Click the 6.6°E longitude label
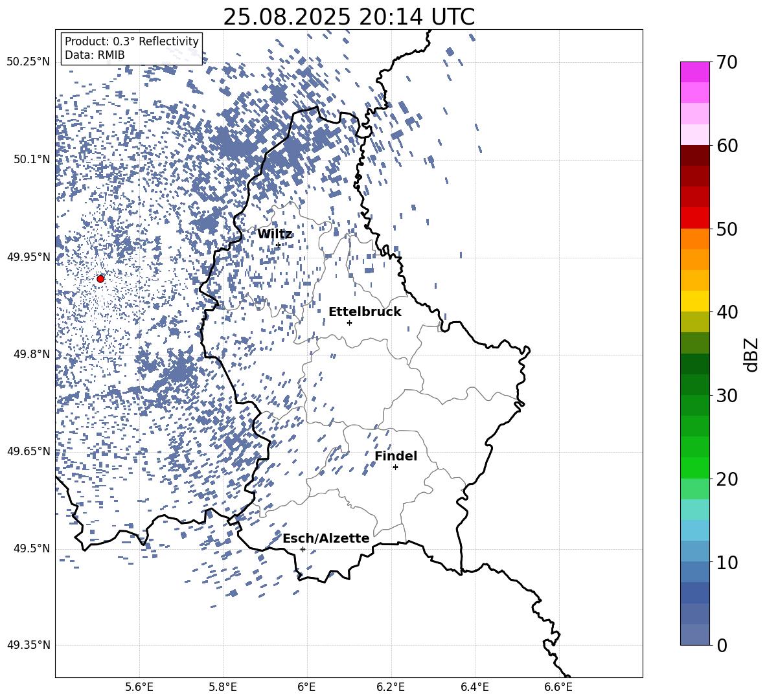Viewport: 767px width, 700px height. pos(558,687)
